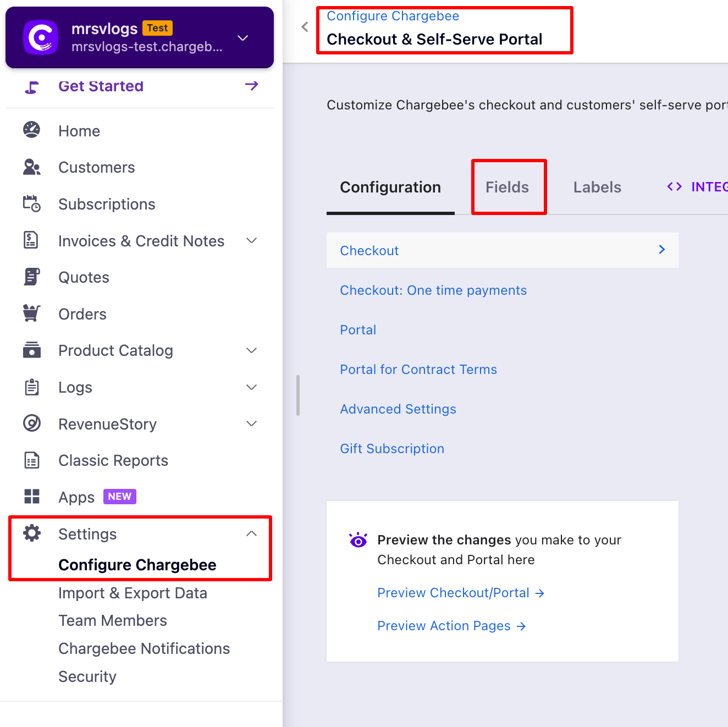Expand the Invoices & Credit Notes menu

[x=251, y=240]
